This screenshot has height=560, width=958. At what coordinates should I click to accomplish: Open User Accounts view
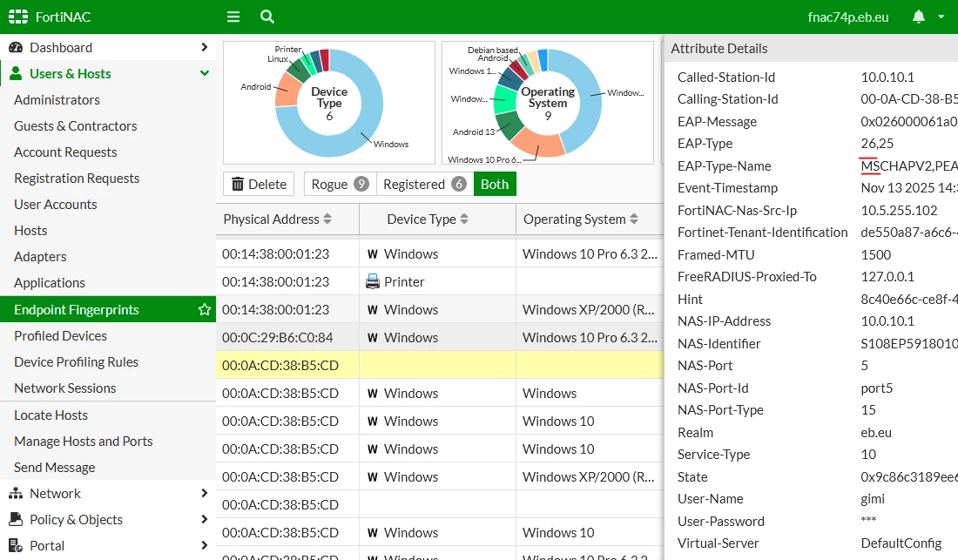point(56,205)
